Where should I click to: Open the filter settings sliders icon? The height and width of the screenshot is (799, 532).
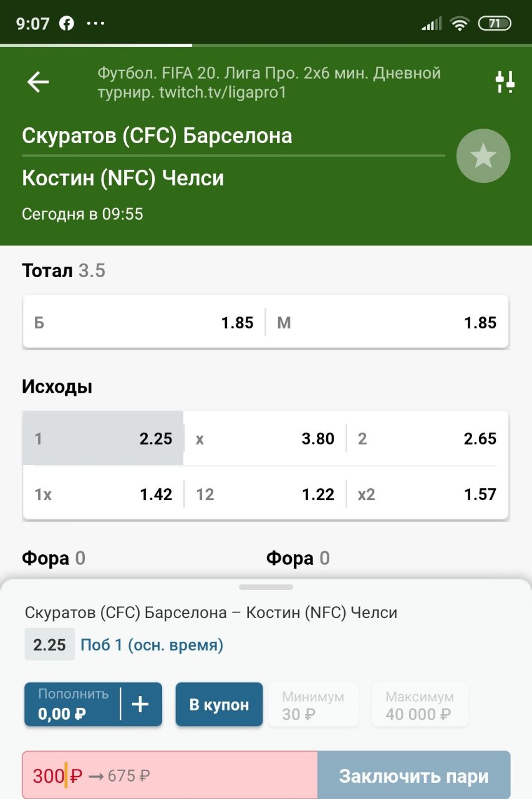(505, 82)
